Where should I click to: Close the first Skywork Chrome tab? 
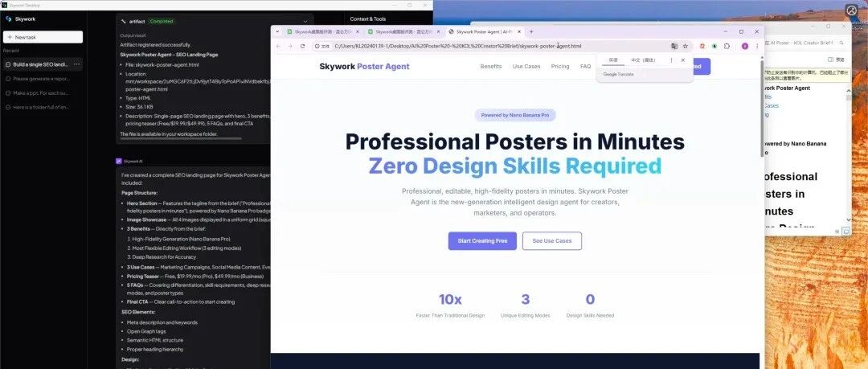point(358,32)
